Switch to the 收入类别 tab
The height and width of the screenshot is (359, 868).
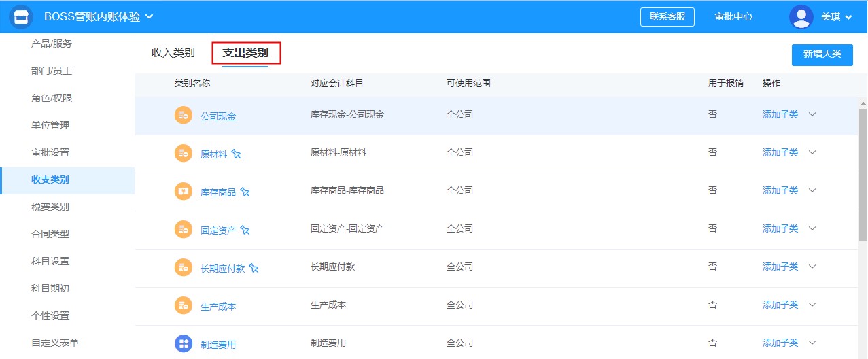[173, 53]
